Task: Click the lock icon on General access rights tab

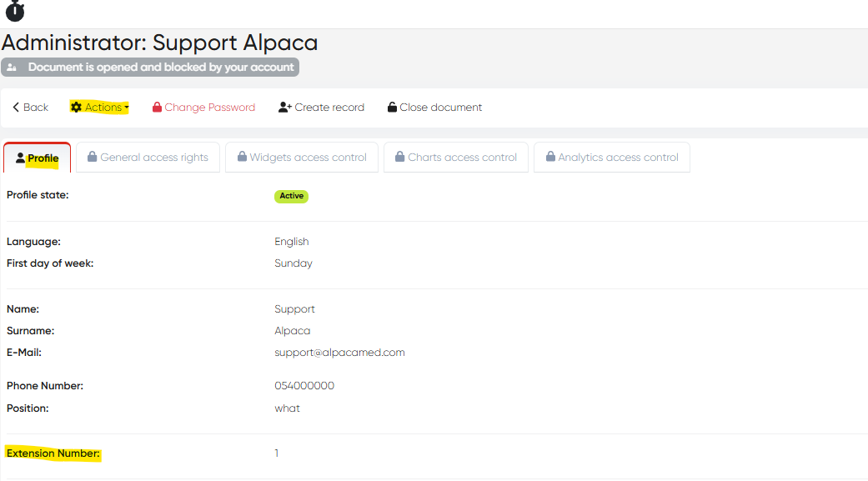Action: 93,157
